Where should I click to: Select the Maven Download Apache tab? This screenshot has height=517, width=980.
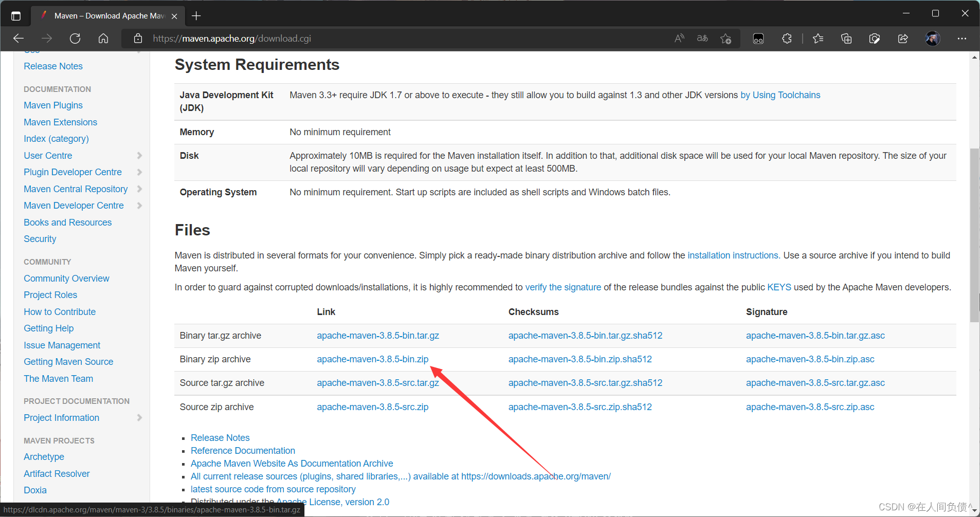point(108,16)
